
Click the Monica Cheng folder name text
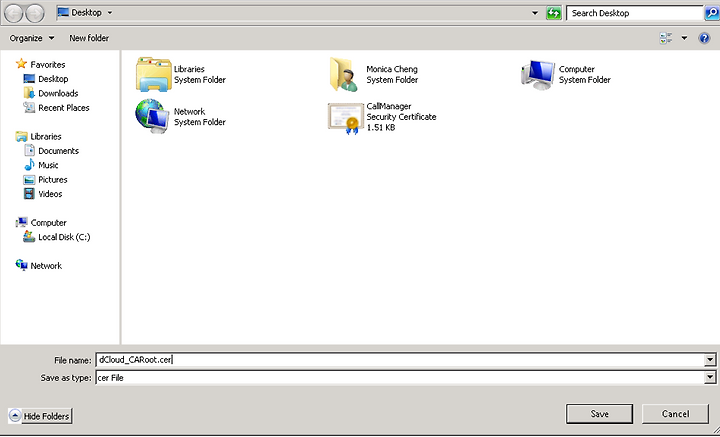click(x=392, y=69)
